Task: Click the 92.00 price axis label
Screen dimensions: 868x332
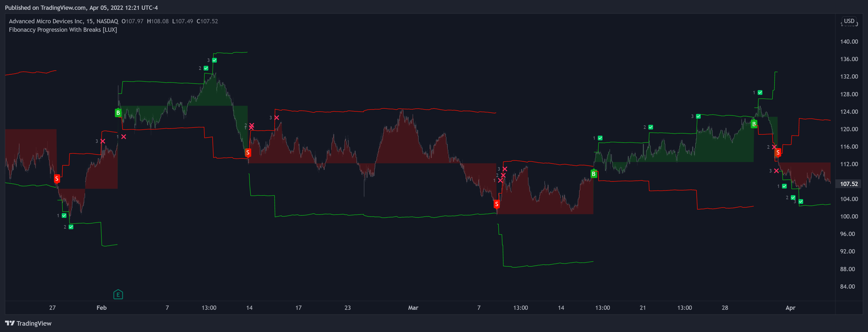Action: [x=847, y=252]
